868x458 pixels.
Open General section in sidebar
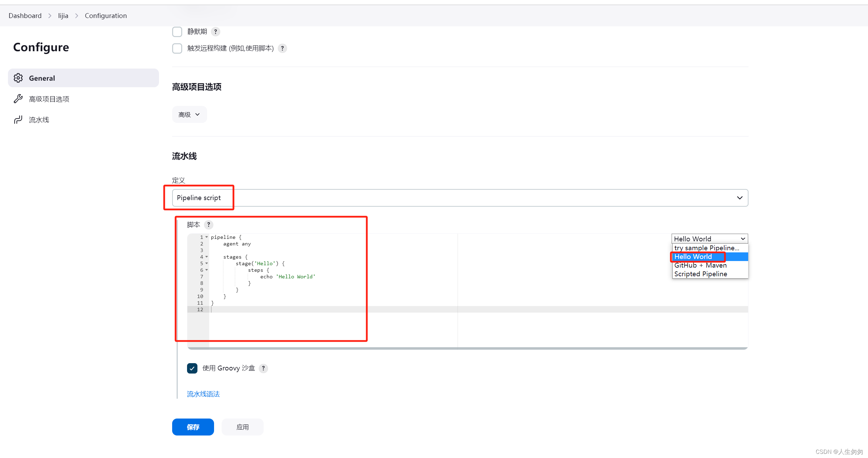tap(83, 78)
